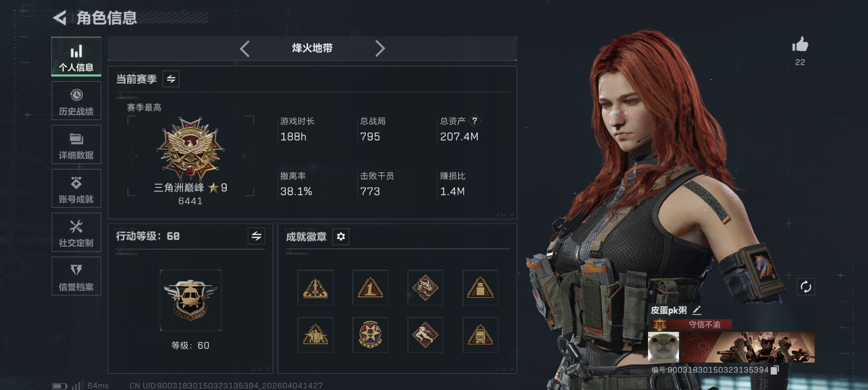Give a thumbs-up like to this profile

pos(800,44)
